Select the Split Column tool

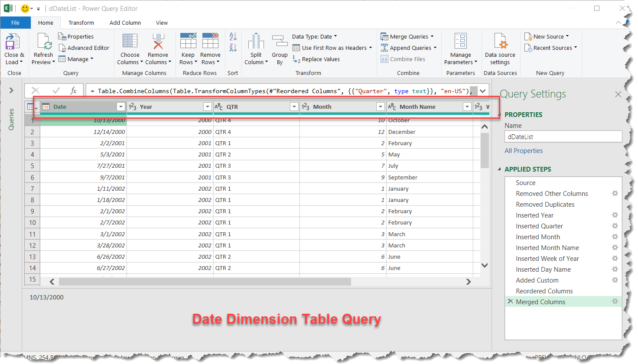pos(256,49)
